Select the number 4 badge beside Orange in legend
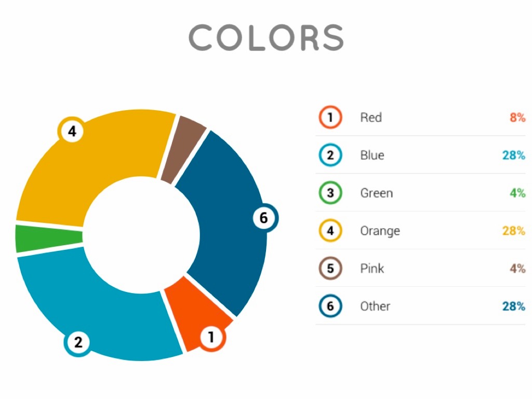The image size is (532, 399). 330,231
